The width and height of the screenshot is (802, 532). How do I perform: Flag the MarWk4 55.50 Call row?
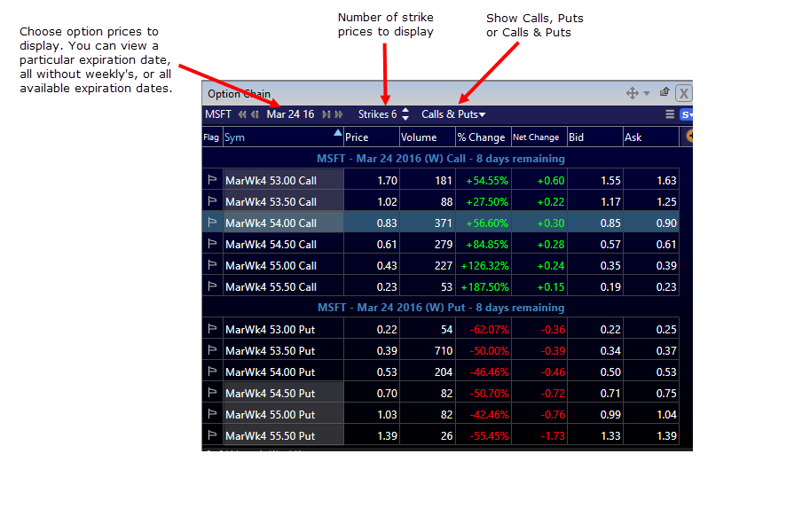click(x=212, y=286)
